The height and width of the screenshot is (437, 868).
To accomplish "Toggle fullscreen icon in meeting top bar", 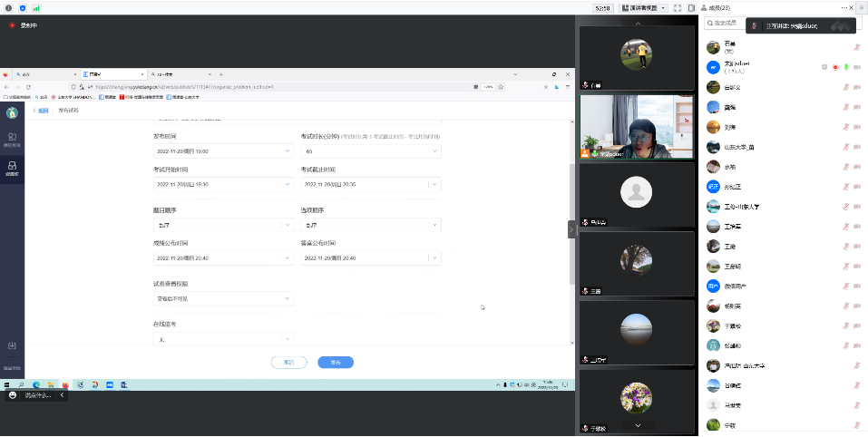I will [x=678, y=7].
